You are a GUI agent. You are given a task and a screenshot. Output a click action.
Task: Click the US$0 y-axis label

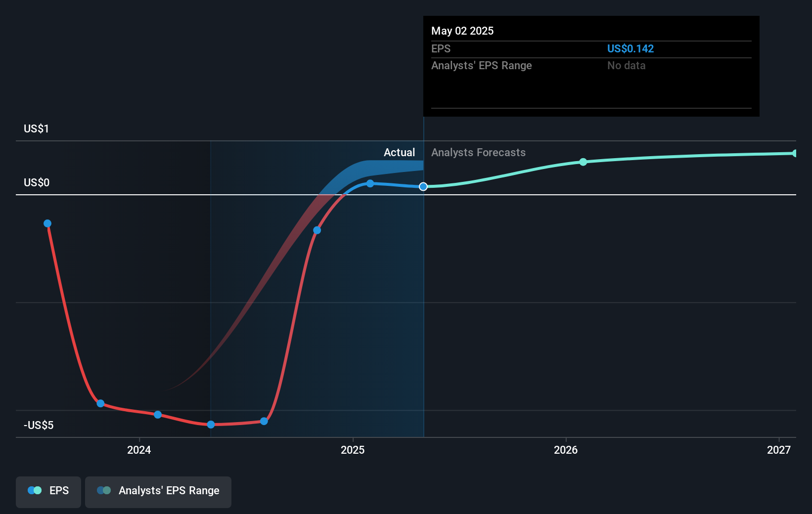pos(37,183)
